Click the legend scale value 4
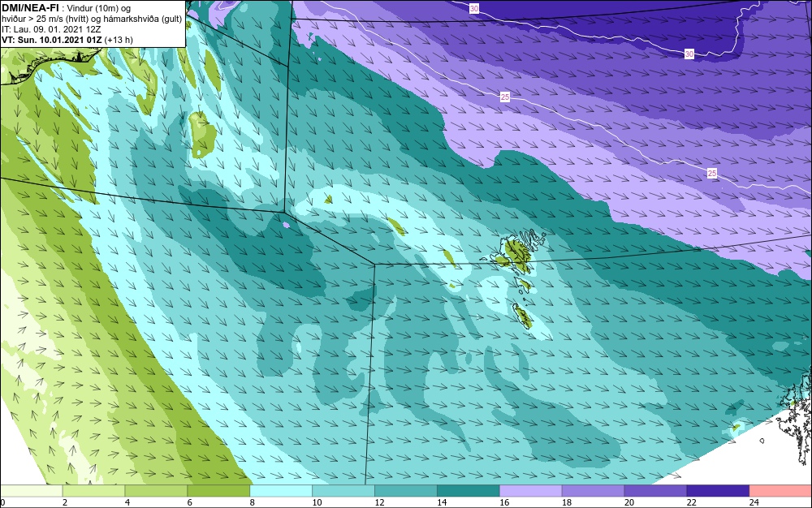This screenshot has height=508, width=812. [127, 502]
